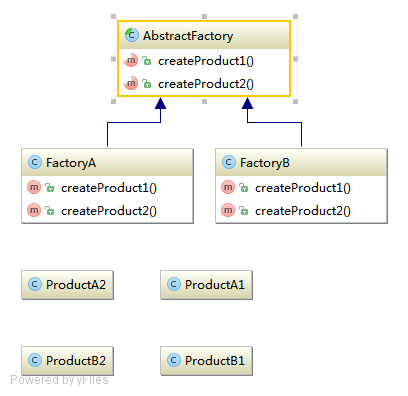
Task: Select createProduct1() in FactoryA
Action: [109, 188]
